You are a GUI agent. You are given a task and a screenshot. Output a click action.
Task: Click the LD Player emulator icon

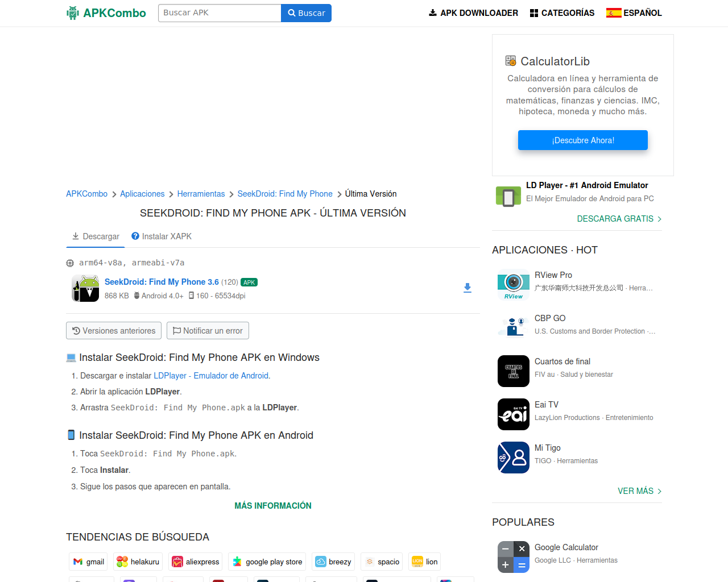click(x=508, y=197)
